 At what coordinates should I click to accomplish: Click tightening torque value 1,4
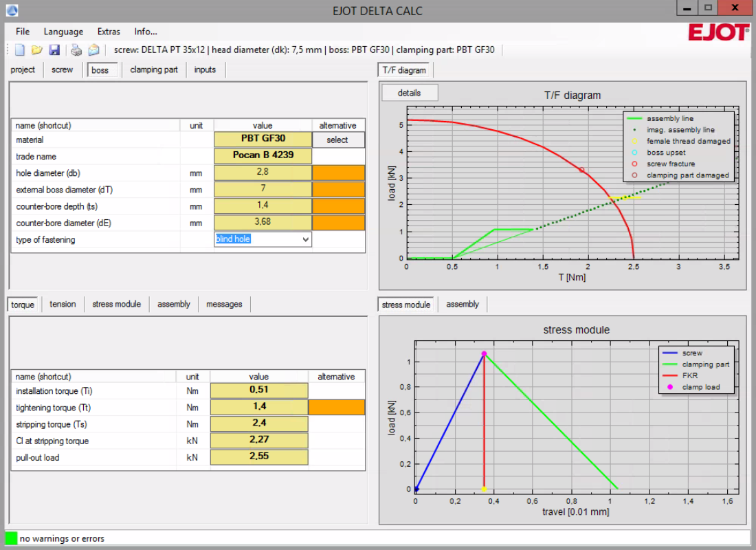tap(259, 407)
